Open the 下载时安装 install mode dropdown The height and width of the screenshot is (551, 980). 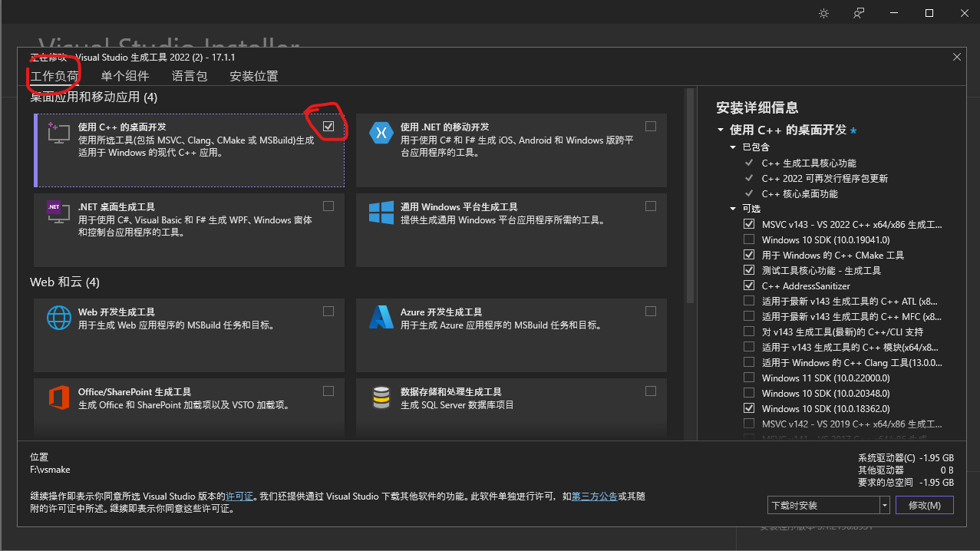(828, 506)
